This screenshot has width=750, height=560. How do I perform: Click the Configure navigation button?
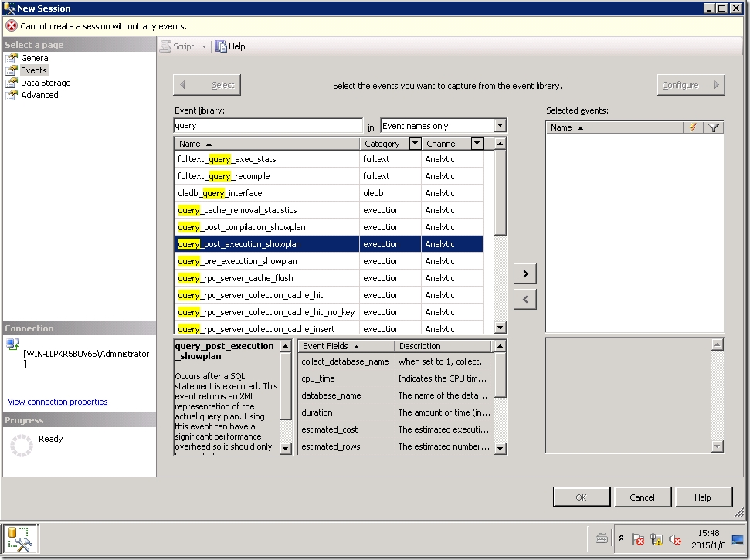pos(691,85)
